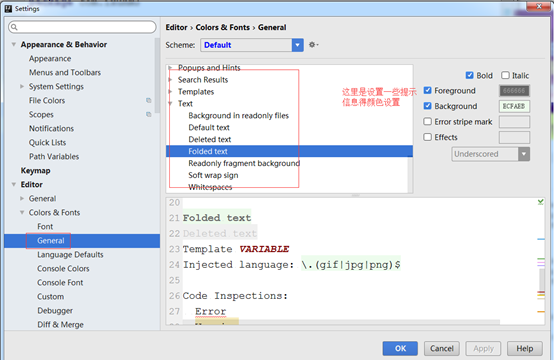Viewport: 554px width, 360px height.
Task: Click the Error stripe mark color box
Action: (x=514, y=122)
